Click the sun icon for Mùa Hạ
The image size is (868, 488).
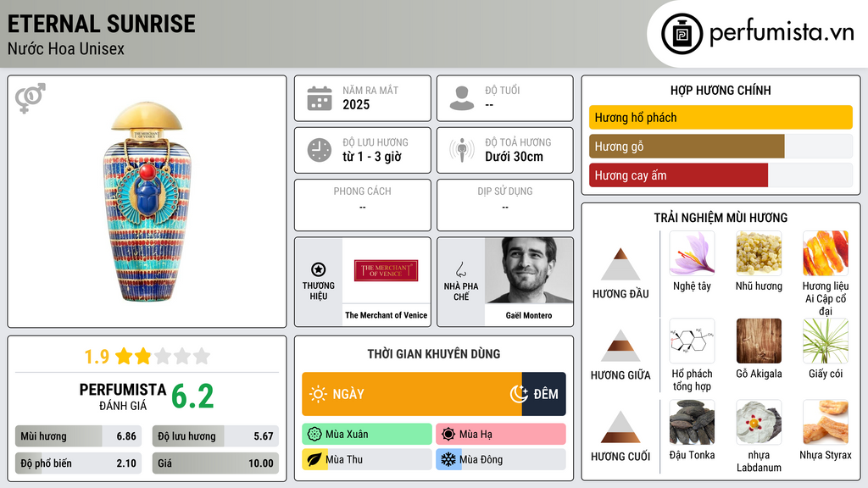tap(448, 435)
